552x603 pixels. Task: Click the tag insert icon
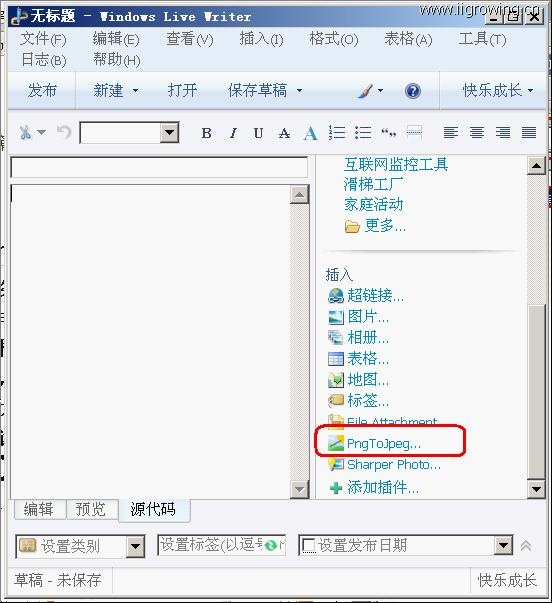tap(335, 401)
